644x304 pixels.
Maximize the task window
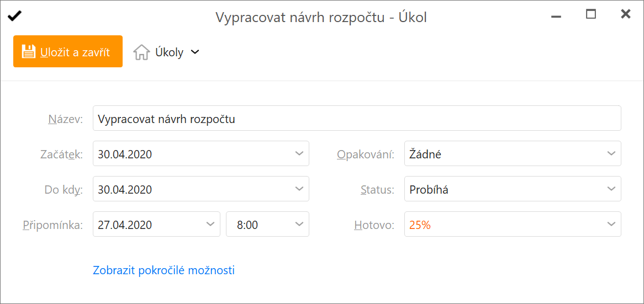pos(590,14)
